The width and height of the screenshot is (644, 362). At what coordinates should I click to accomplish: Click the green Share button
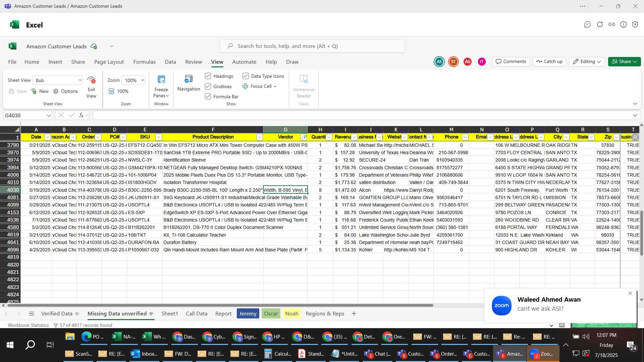[624, 62]
